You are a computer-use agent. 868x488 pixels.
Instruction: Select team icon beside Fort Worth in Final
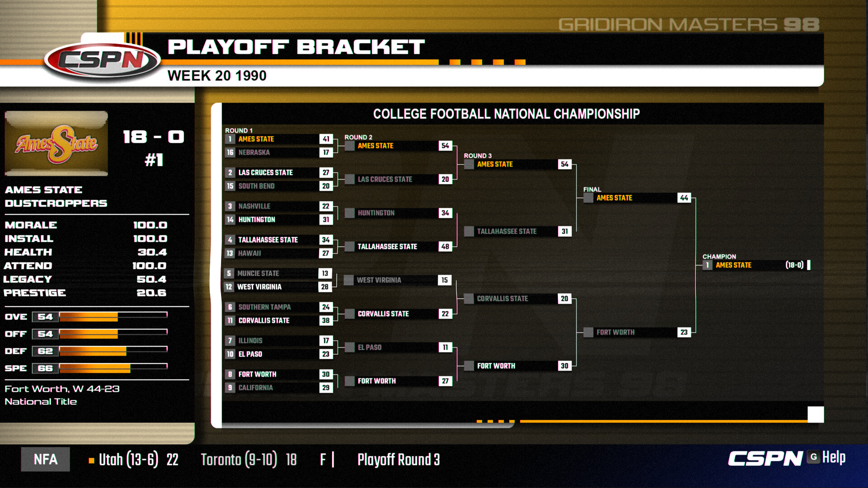click(x=588, y=333)
